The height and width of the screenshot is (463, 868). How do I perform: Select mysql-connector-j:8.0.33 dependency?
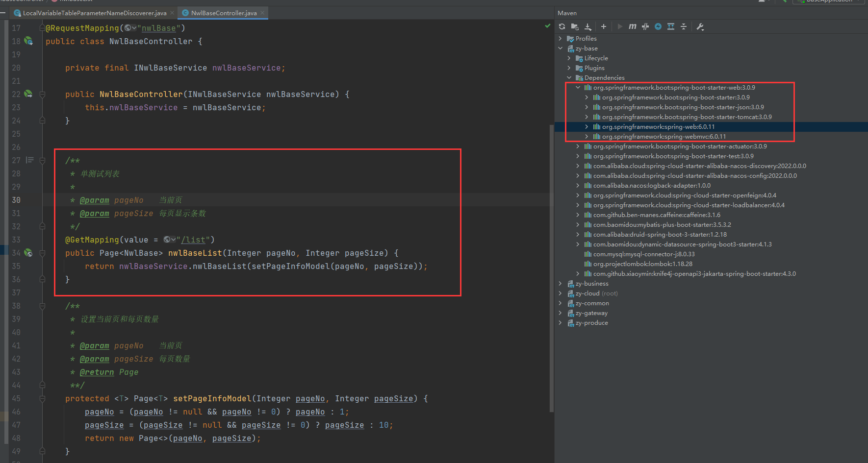click(x=644, y=254)
